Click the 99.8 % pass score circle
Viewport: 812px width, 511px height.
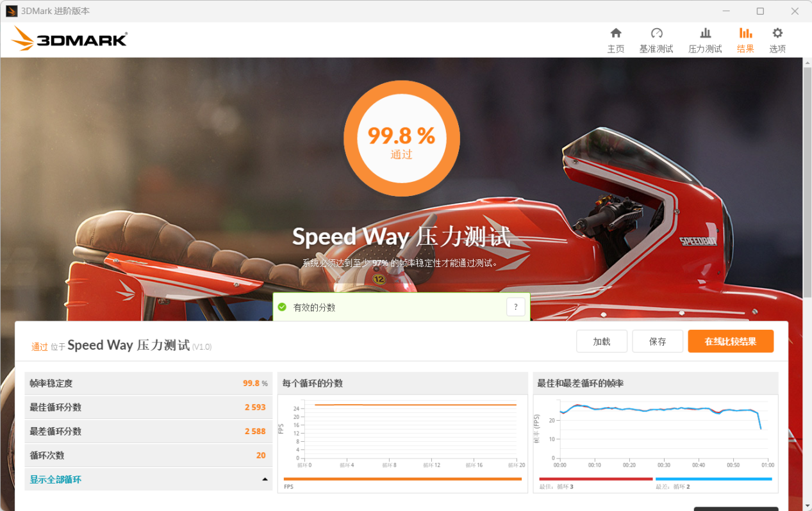[402, 139]
